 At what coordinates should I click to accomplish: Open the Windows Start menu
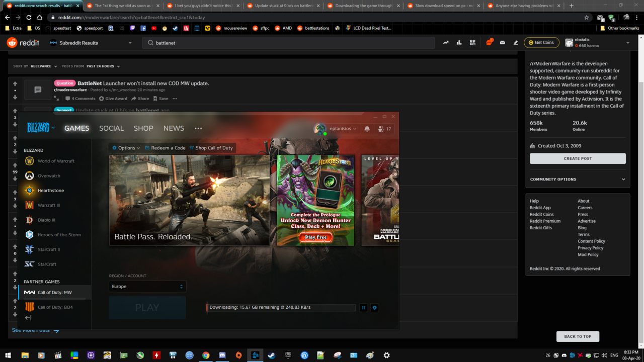coord(8,355)
